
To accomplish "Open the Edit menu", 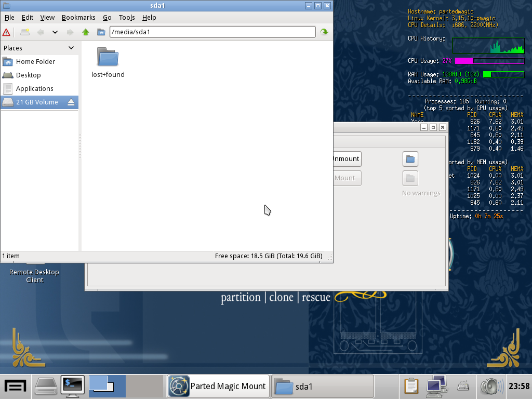I will point(28,17).
